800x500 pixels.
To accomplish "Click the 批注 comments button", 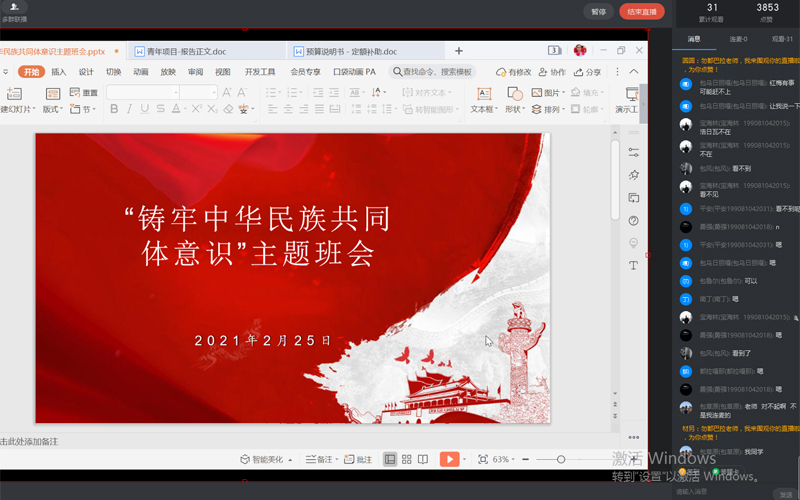I will click(x=358, y=459).
